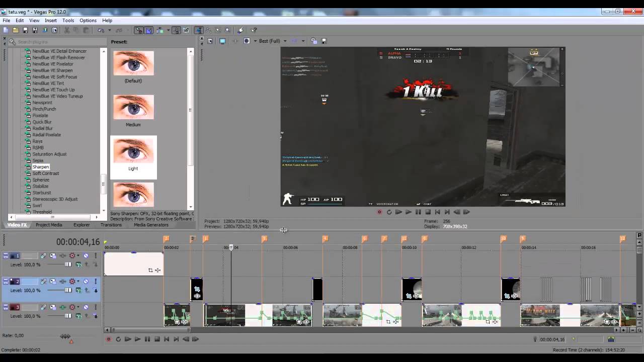Click timeline marker 12
The image size is (644, 362).
pyautogui.click(x=622, y=238)
